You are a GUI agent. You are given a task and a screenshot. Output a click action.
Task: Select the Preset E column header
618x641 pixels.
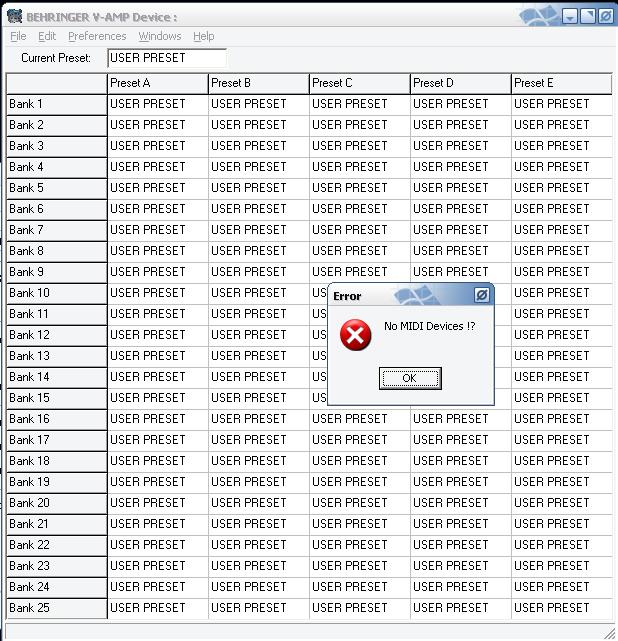561,83
